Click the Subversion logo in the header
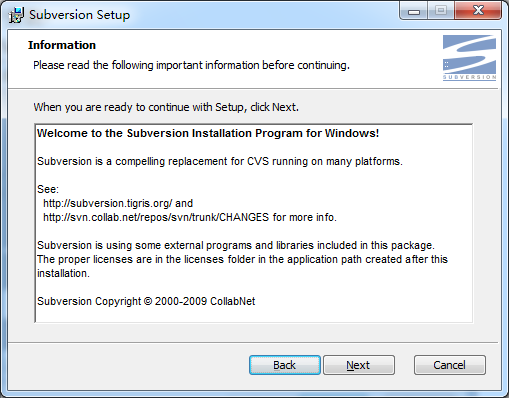 click(x=469, y=58)
